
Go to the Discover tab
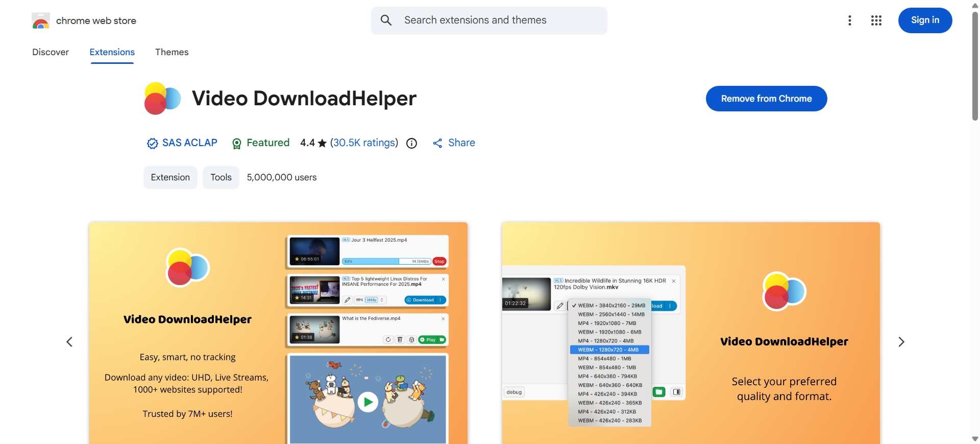coord(51,52)
